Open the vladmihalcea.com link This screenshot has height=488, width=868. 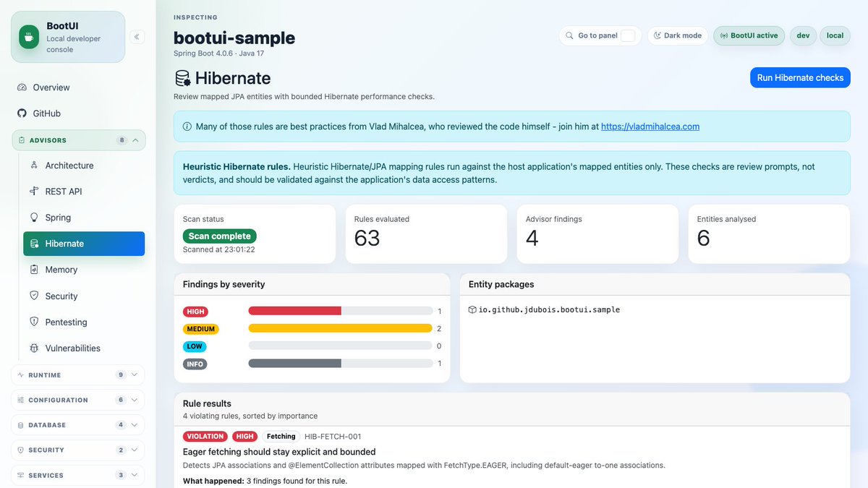tap(650, 127)
